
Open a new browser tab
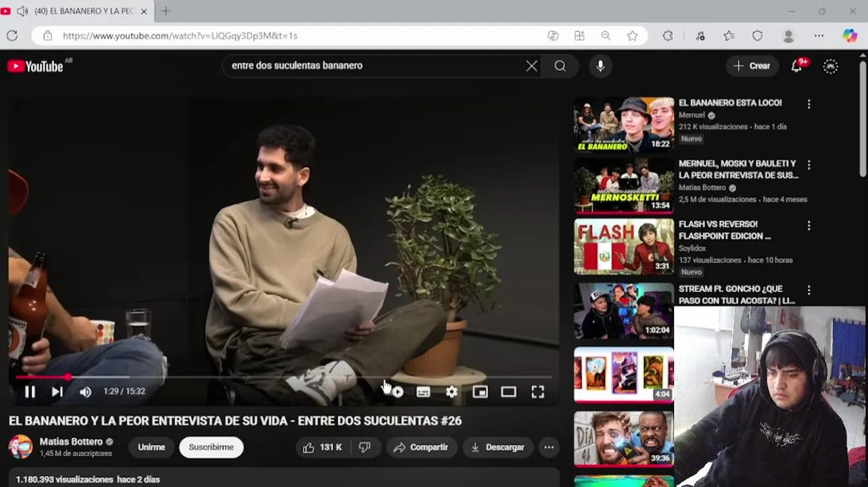[166, 11]
